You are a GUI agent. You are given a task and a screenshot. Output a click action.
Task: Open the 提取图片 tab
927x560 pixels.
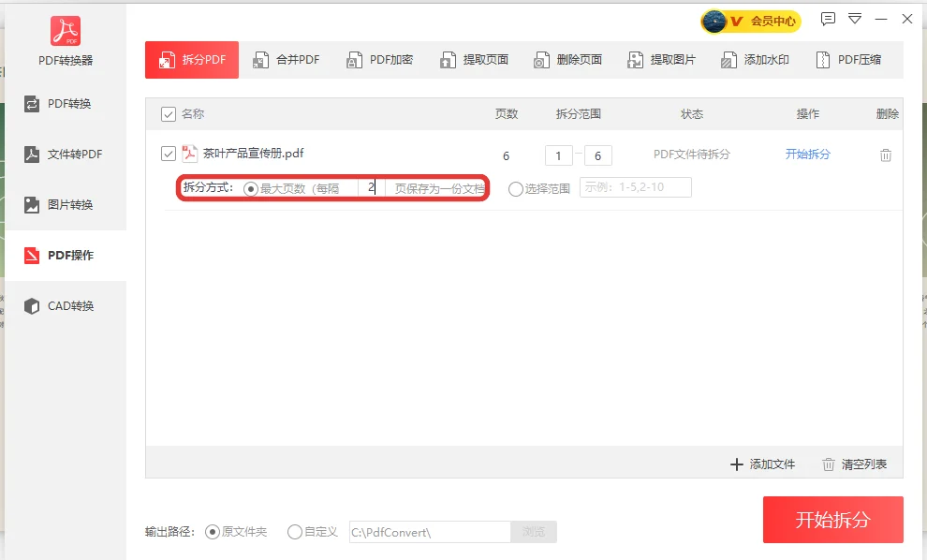[661, 60]
